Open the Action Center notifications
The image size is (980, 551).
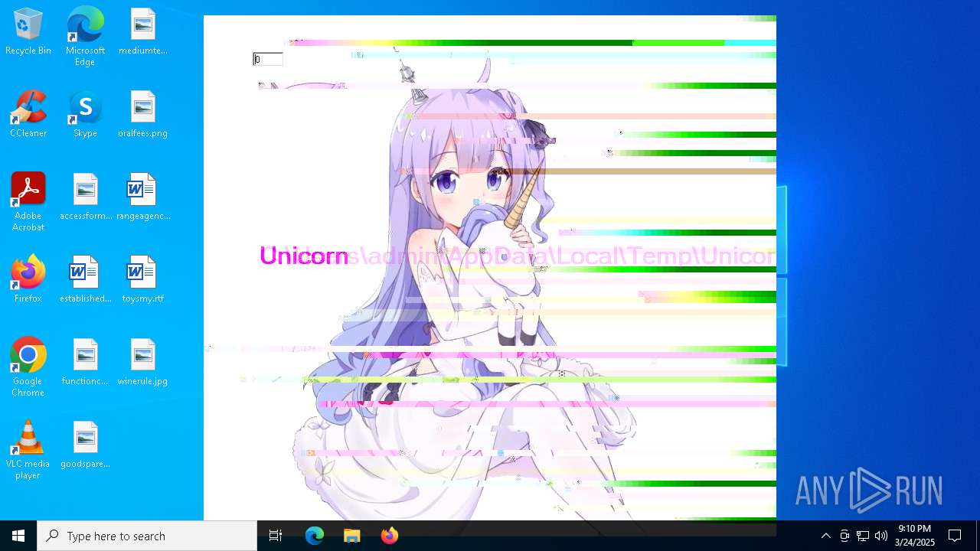pos(955,536)
